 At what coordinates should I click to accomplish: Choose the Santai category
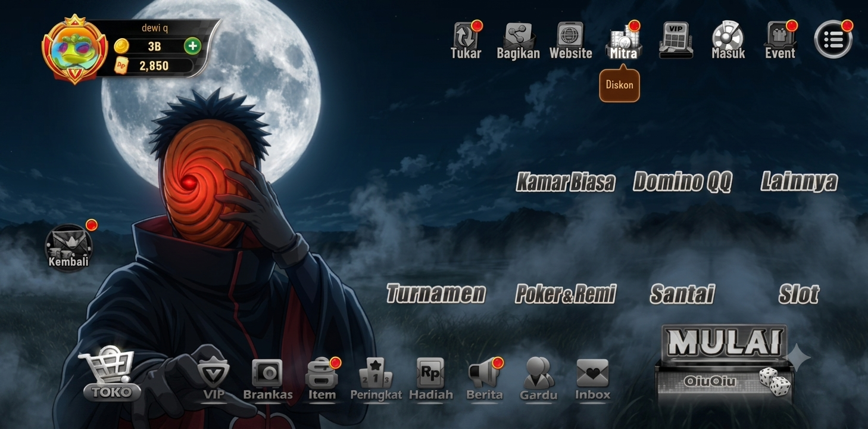tap(682, 294)
